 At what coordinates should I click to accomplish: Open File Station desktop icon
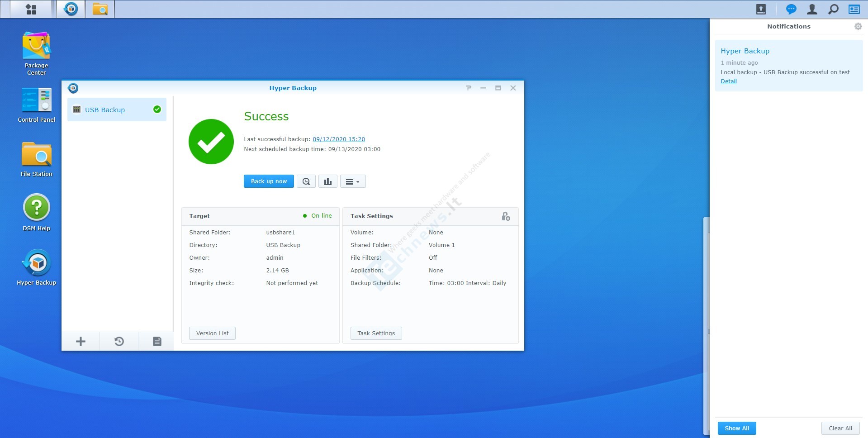point(36,159)
